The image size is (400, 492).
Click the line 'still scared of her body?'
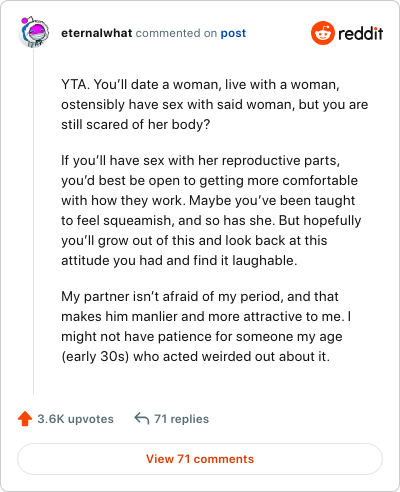coord(136,124)
